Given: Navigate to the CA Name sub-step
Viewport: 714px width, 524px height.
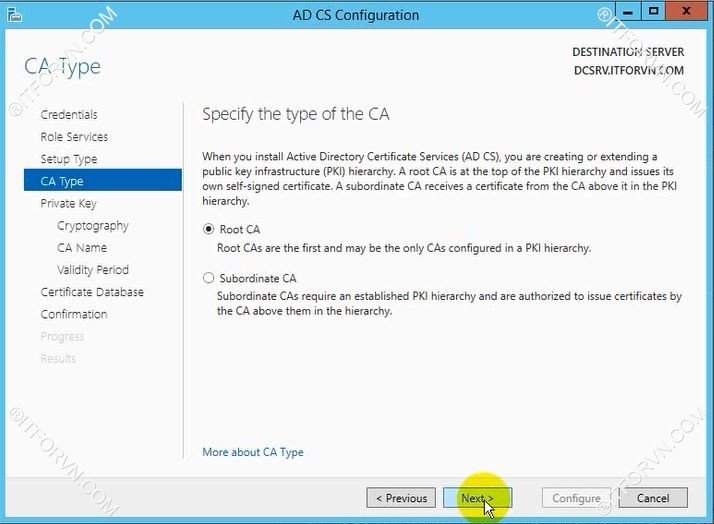Looking at the screenshot, I should 82,248.
